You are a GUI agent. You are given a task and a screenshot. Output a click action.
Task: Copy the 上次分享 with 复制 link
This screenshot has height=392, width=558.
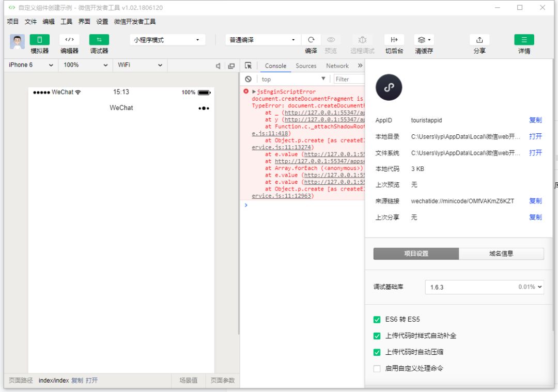click(x=535, y=217)
